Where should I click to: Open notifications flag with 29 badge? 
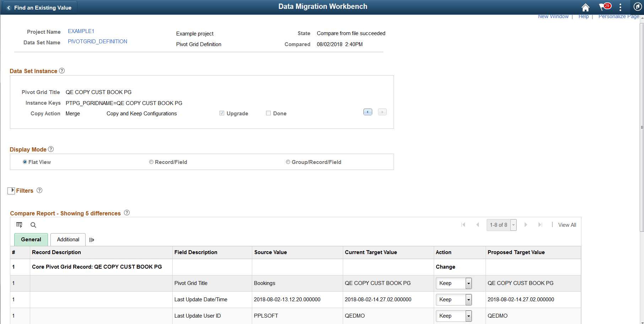pos(605,7)
